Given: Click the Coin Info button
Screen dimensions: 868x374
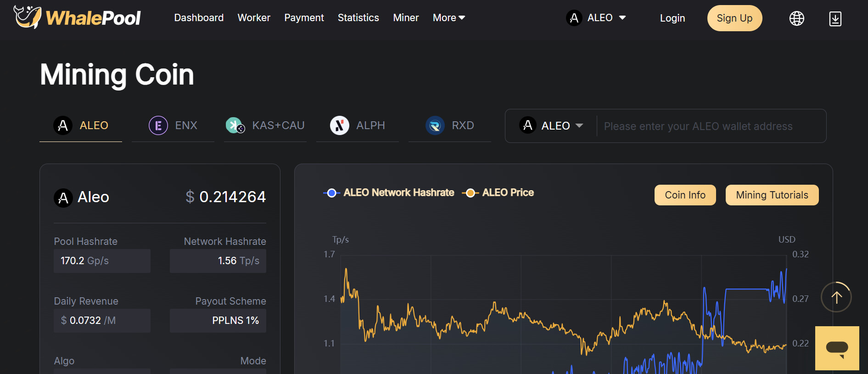Looking at the screenshot, I should click(x=685, y=195).
